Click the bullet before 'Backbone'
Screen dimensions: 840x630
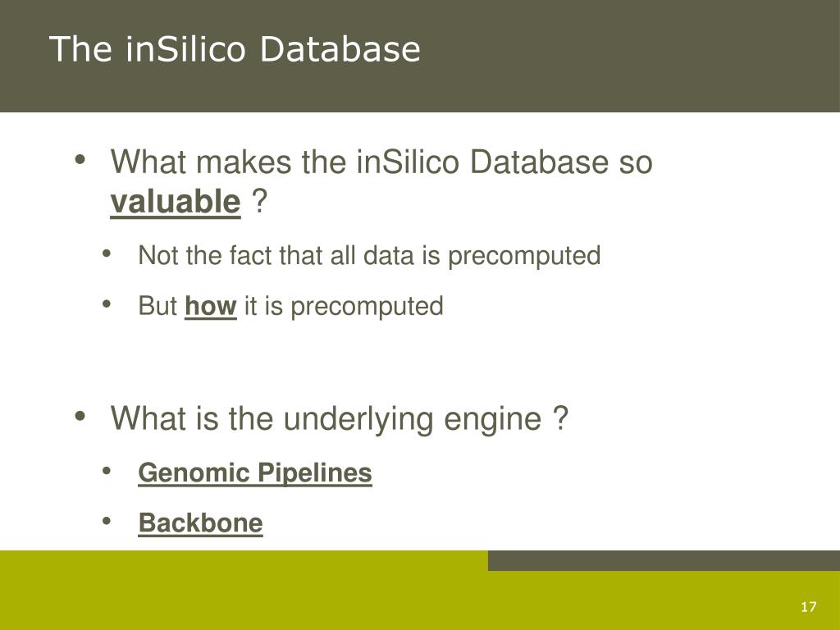pyautogui.click(x=107, y=521)
